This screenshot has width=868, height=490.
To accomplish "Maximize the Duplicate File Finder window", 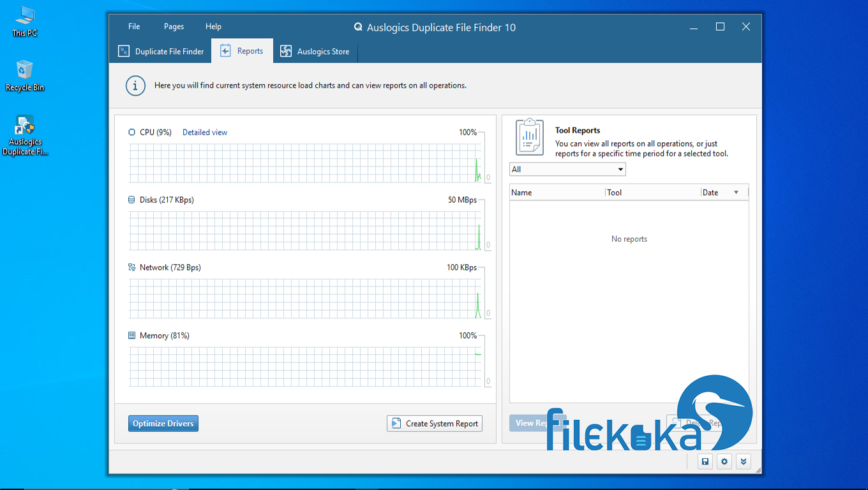I will (x=720, y=27).
